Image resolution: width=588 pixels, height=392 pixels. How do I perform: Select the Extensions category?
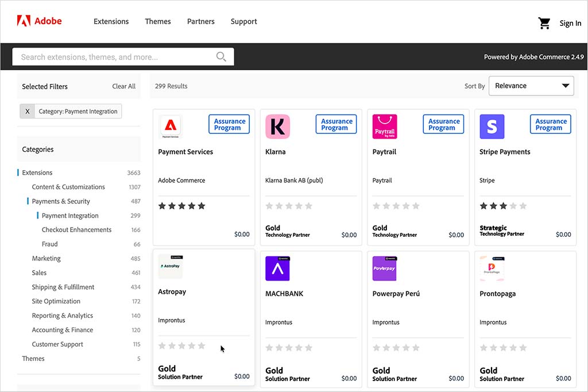(x=37, y=172)
